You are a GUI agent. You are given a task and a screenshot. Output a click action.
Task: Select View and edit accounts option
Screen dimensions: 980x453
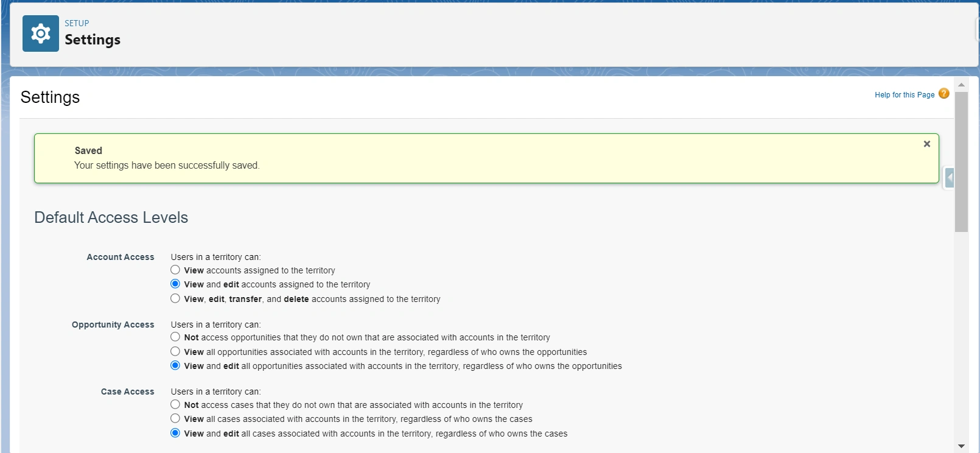[x=175, y=284]
